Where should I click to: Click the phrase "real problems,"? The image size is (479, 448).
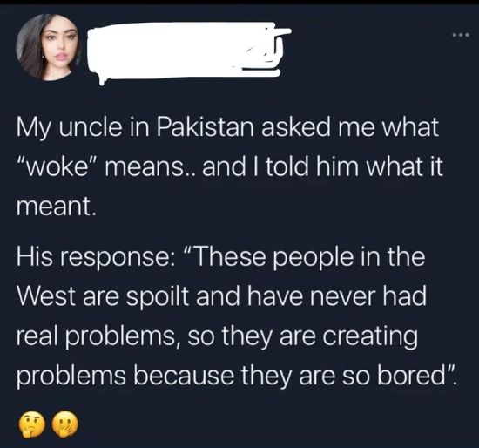coord(98,336)
